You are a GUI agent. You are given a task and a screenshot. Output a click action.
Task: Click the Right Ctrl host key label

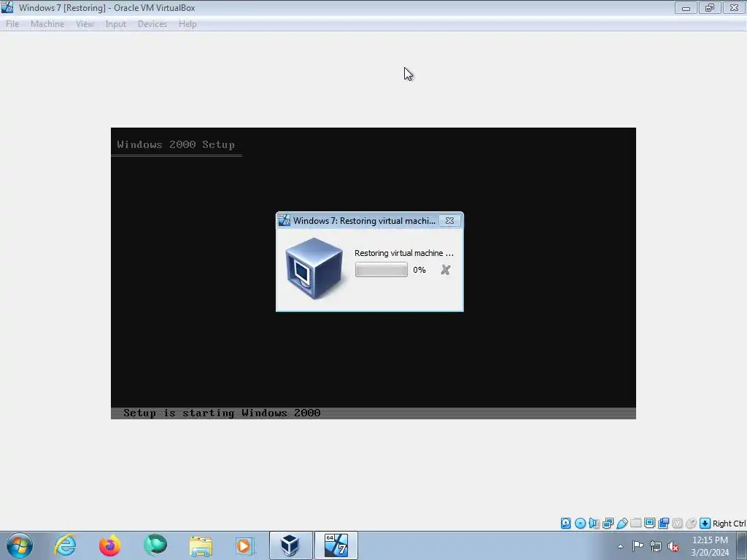[x=729, y=524]
